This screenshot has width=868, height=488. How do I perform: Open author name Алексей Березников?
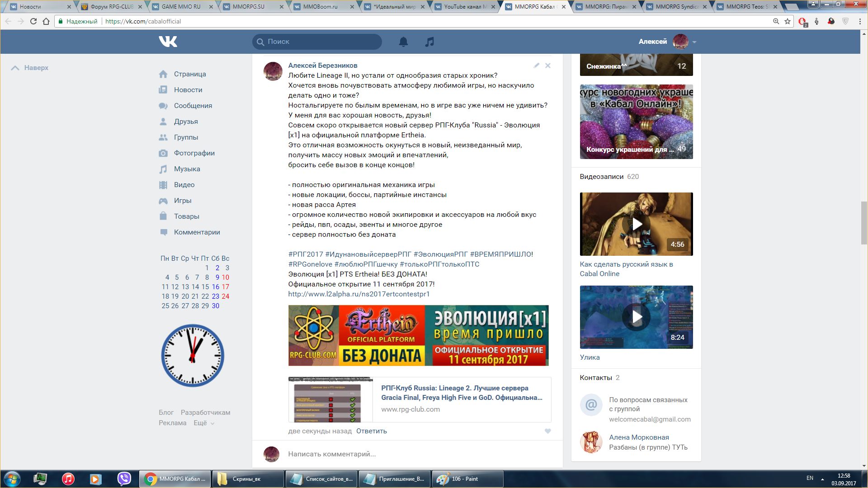(x=323, y=66)
